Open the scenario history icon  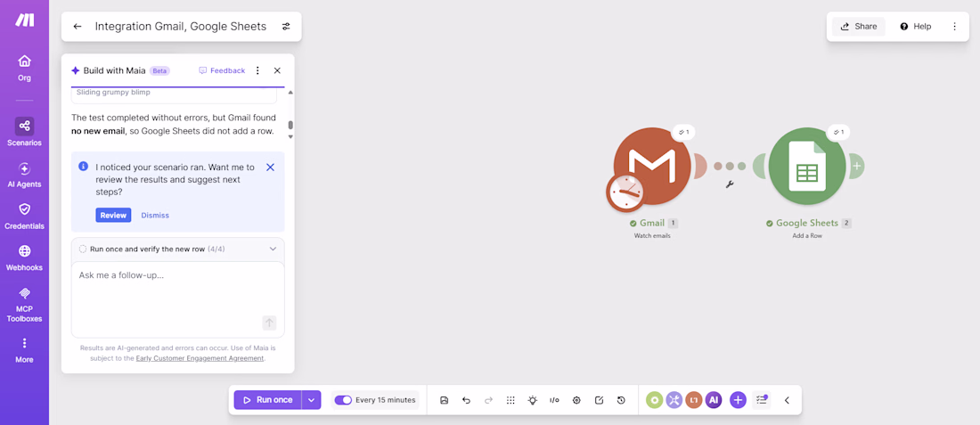click(x=621, y=400)
